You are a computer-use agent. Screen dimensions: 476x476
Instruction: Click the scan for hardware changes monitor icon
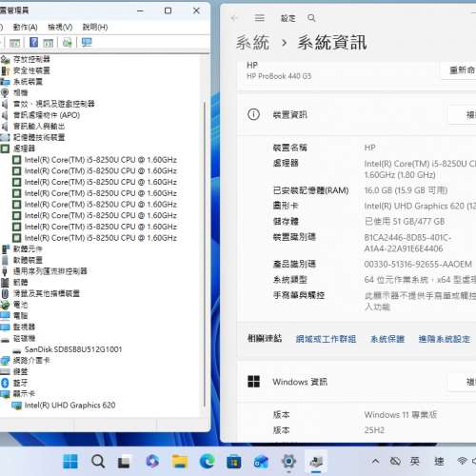pos(87,42)
